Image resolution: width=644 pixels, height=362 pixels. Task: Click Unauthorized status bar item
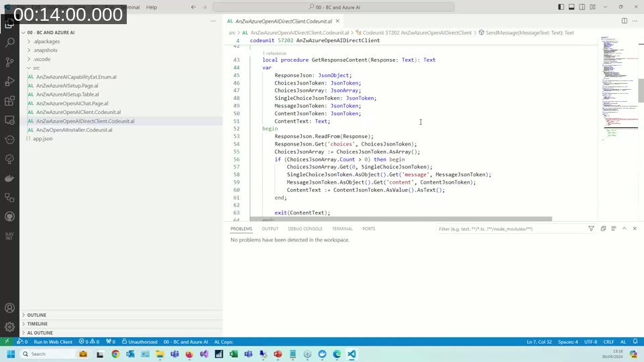[x=140, y=341]
